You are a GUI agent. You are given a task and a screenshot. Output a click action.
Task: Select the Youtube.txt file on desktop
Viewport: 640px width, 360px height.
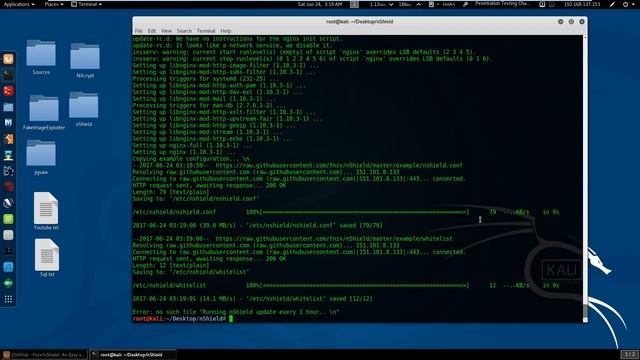[46, 211]
